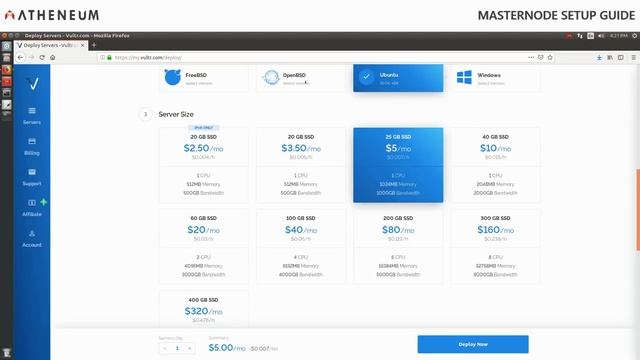This screenshot has width=640, height=360.
Task: Open the Firefox library icon
Action: tap(610, 58)
